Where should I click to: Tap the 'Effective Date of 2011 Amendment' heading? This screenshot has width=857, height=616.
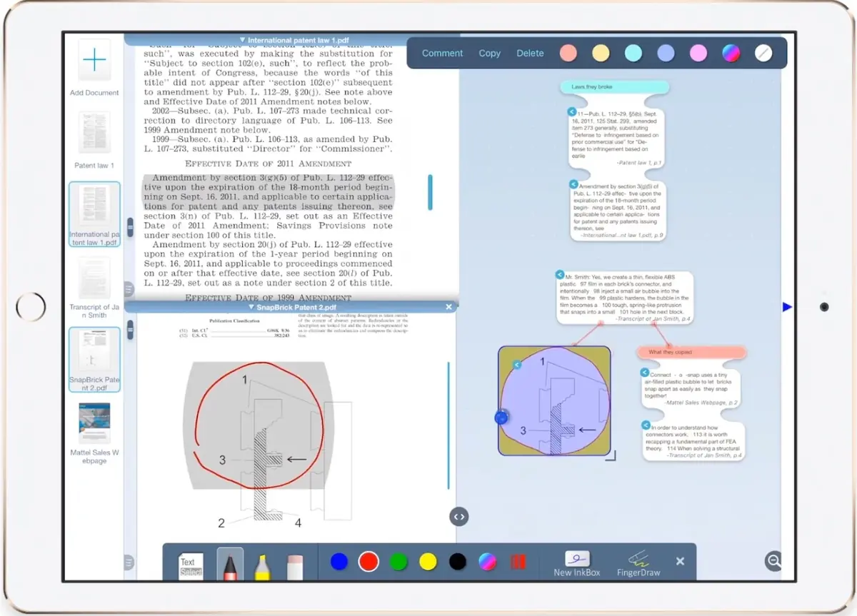(268, 163)
